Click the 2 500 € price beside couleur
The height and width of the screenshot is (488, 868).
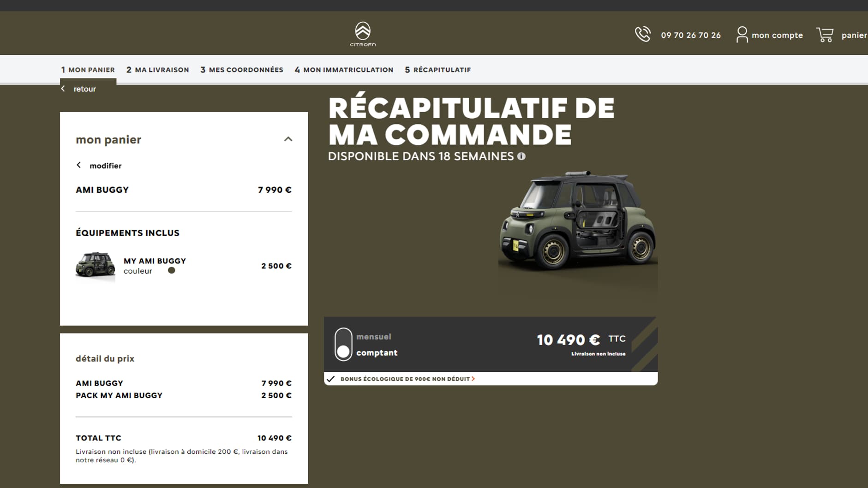pos(276,266)
